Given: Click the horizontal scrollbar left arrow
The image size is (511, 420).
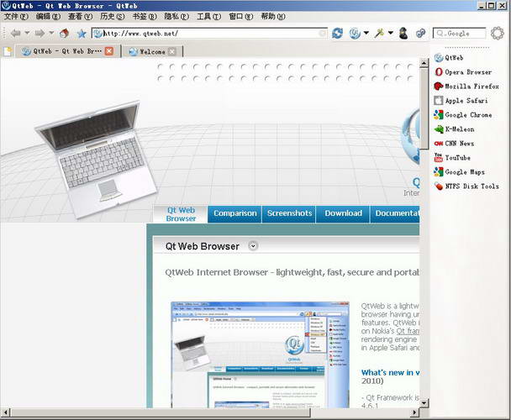Looking at the screenshot, I should coord(6,412).
